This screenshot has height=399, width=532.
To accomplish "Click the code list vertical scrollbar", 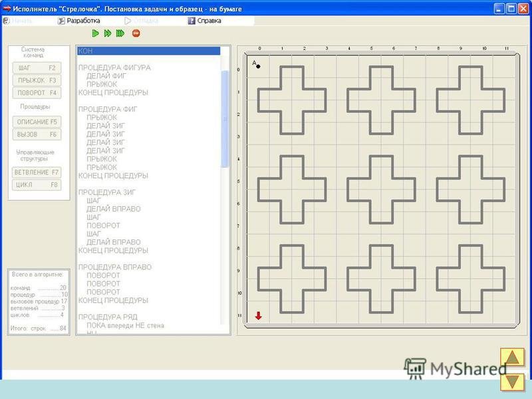I will 225,120.
